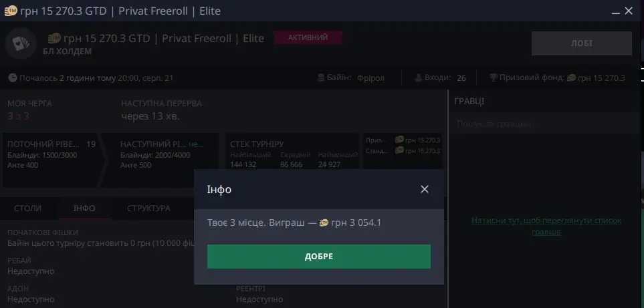Open the current level 19 blinds card

51,160
